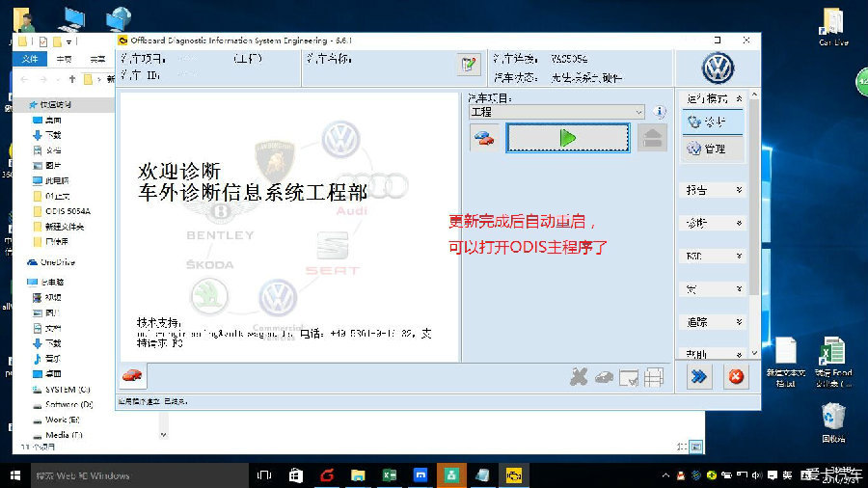
Task: Open the 工程 vehicle project dropdown
Action: (556, 112)
